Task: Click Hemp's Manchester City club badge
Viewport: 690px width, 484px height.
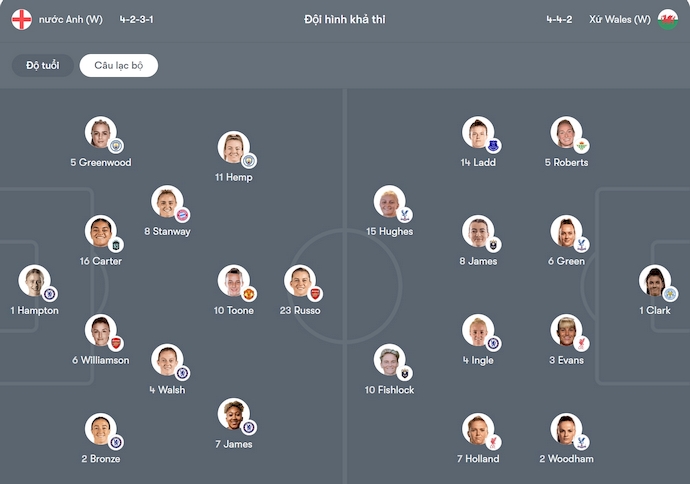Action: [249, 161]
